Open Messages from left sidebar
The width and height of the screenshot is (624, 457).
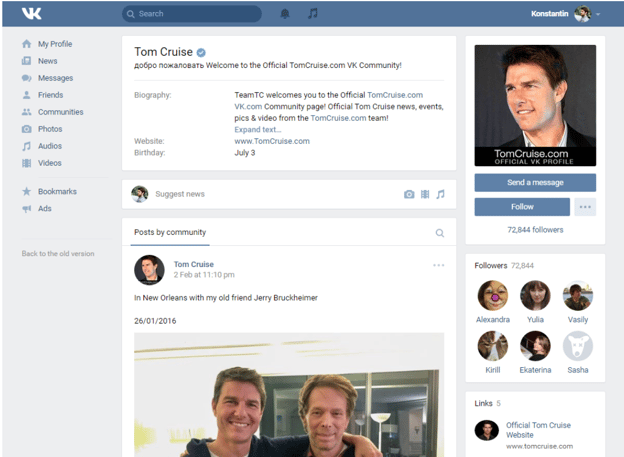(x=55, y=78)
